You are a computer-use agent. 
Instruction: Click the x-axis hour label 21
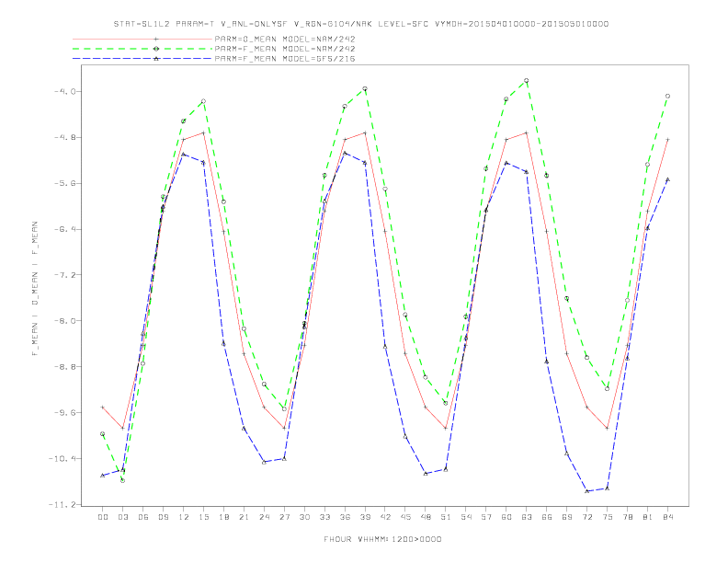pos(244,517)
